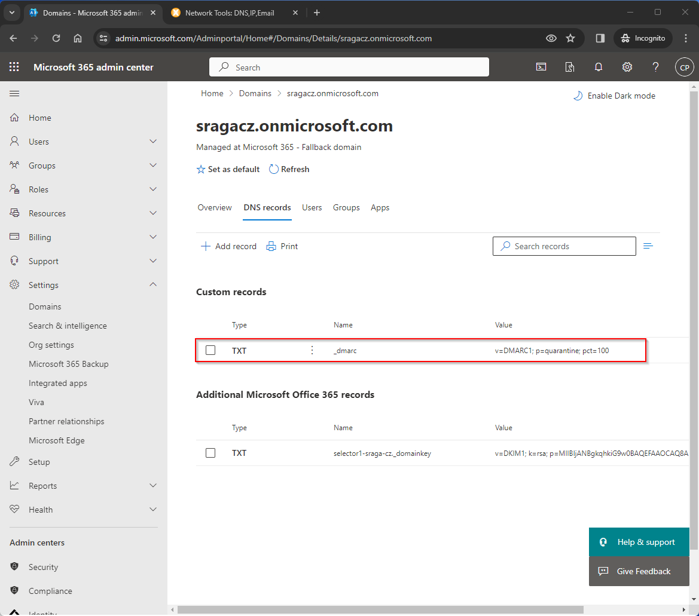Click Give Feedback button

pos(639,571)
